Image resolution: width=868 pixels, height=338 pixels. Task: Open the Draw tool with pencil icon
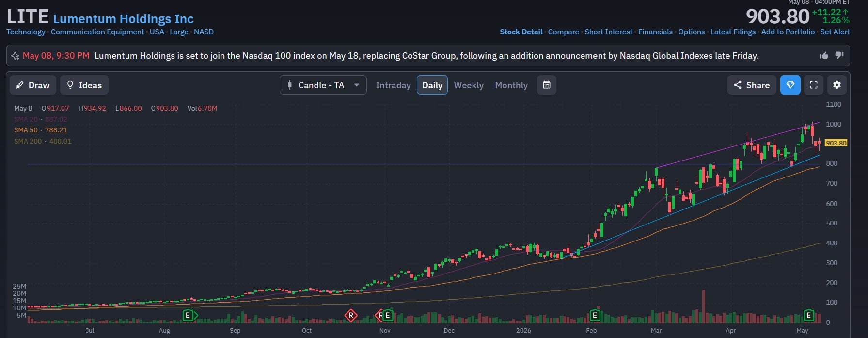[x=33, y=85]
